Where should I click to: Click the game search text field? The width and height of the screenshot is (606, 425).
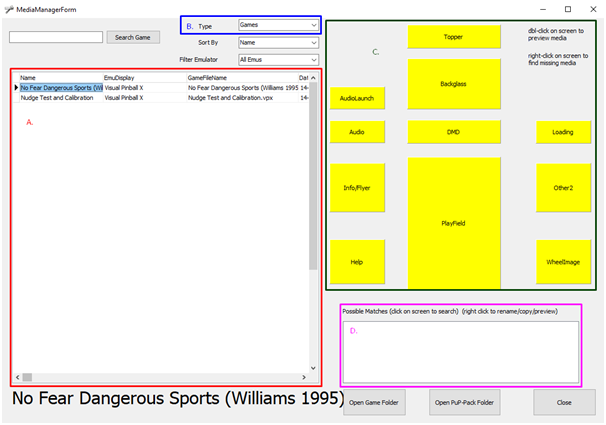pyautogui.click(x=56, y=37)
